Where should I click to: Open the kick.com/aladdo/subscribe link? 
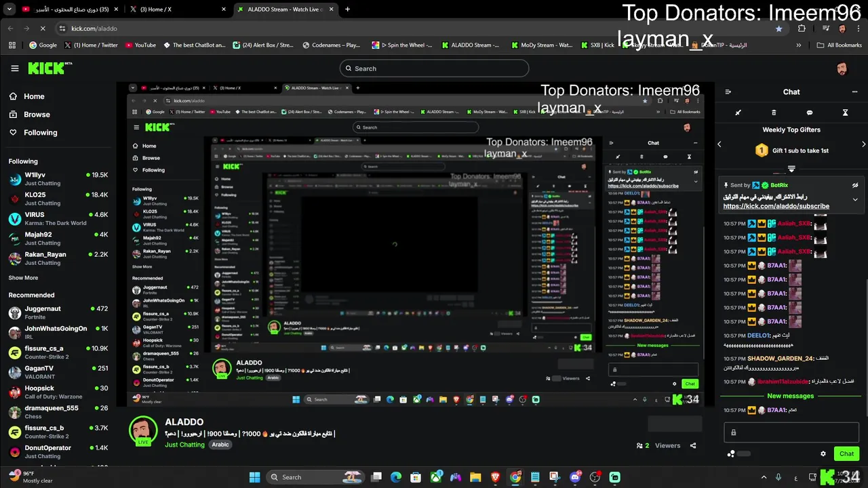click(x=776, y=206)
